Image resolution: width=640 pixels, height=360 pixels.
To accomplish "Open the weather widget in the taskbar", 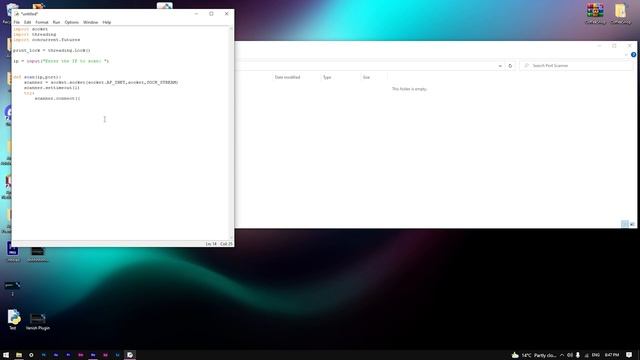I will 534,355.
